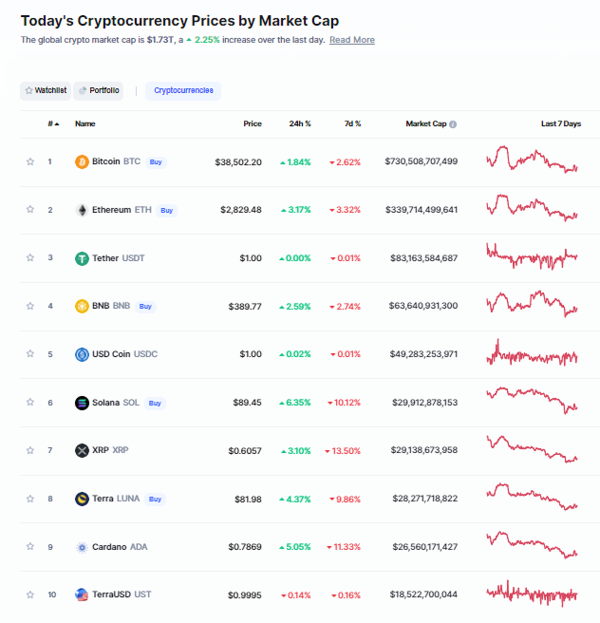600x623 pixels.
Task: Open the Portfolio tab
Action: pyautogui.click(x=99, y=91)
